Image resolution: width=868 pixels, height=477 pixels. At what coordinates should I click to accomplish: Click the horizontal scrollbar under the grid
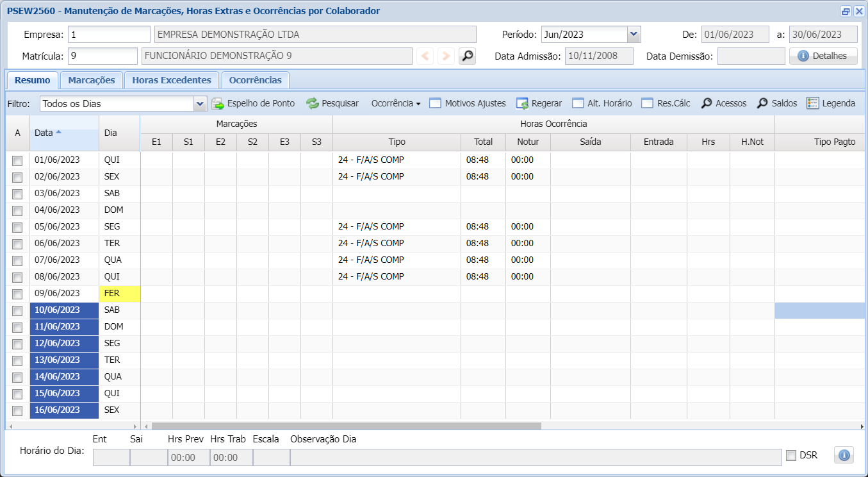[346, 426]
